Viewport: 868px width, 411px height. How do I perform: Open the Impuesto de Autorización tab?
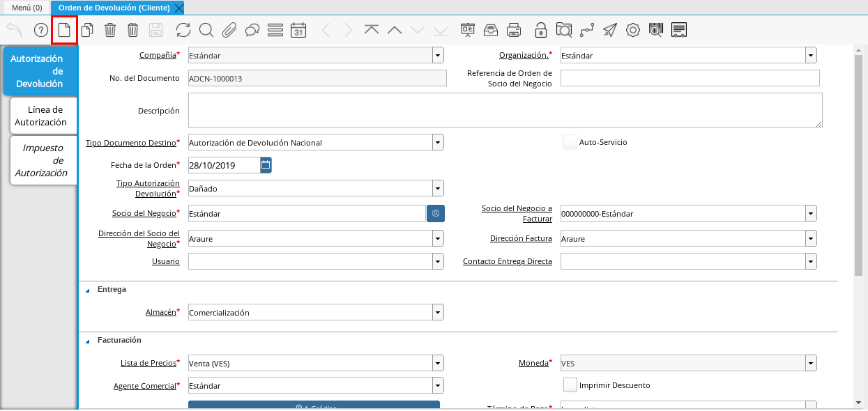[42, 160]
